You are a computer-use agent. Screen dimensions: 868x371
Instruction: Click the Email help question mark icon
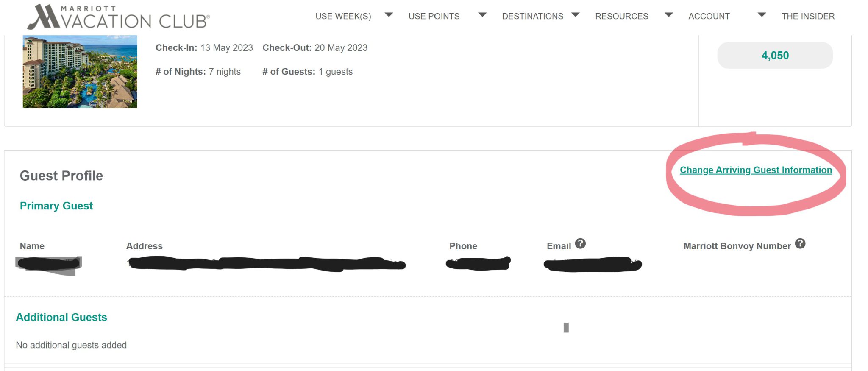[580, 244]
